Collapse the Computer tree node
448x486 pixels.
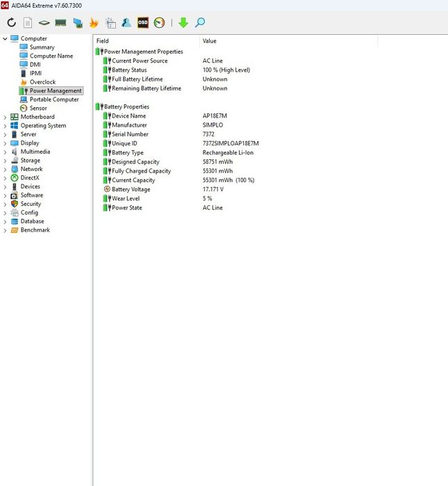pyautogui.click(x=5, y=39)
